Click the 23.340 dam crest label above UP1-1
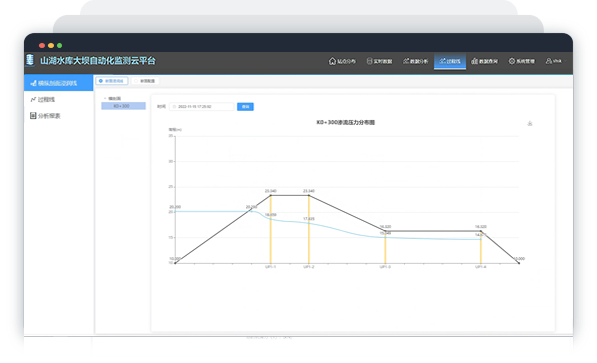The height and width of the screenshot is (363, 597). pyautogui.click(x=271, y=191)
